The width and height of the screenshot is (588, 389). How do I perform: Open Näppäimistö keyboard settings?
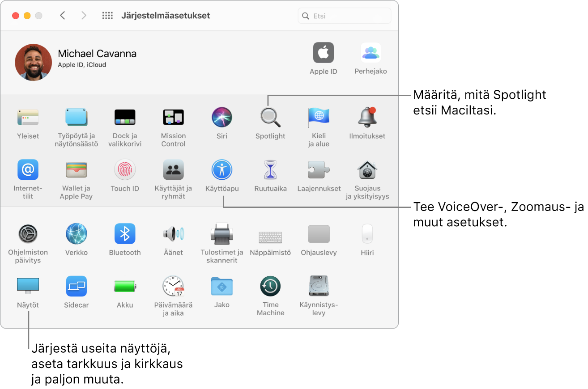pyautogui.click(x=270, y=237)
